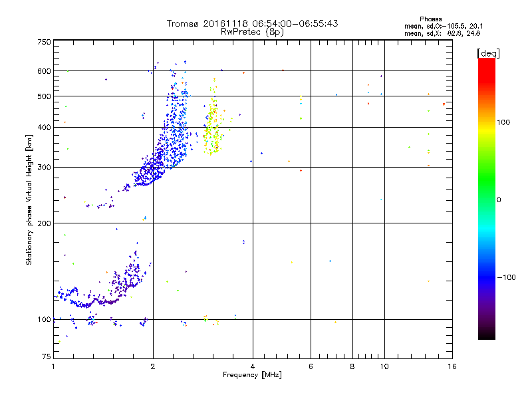Click the y-axis '600' tick label
This screenshot has width=532, height=399.
pos(44,71)
